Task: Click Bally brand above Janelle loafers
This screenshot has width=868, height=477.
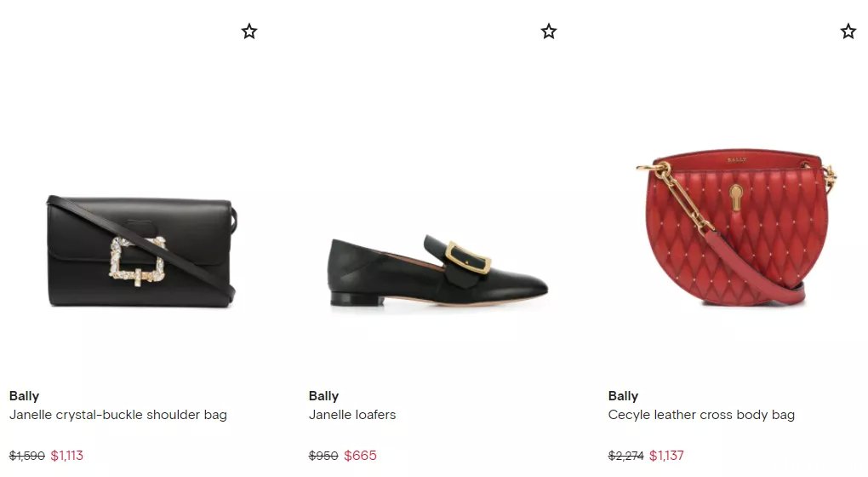Action: point(323,396)
